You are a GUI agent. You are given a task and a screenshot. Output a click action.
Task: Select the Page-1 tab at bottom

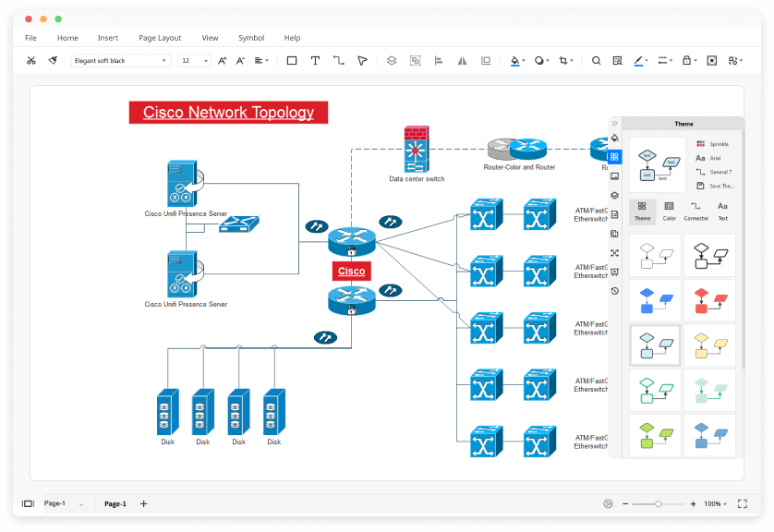click(115, 504)
